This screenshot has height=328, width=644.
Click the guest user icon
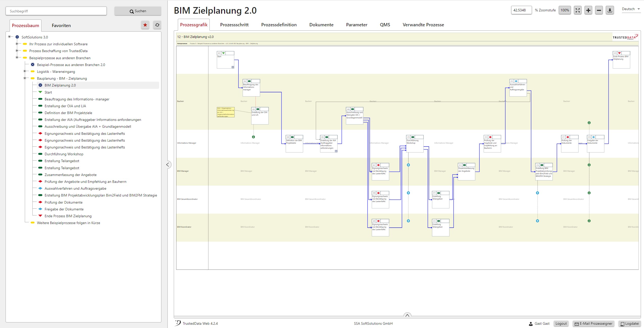(x=531, y=324)
